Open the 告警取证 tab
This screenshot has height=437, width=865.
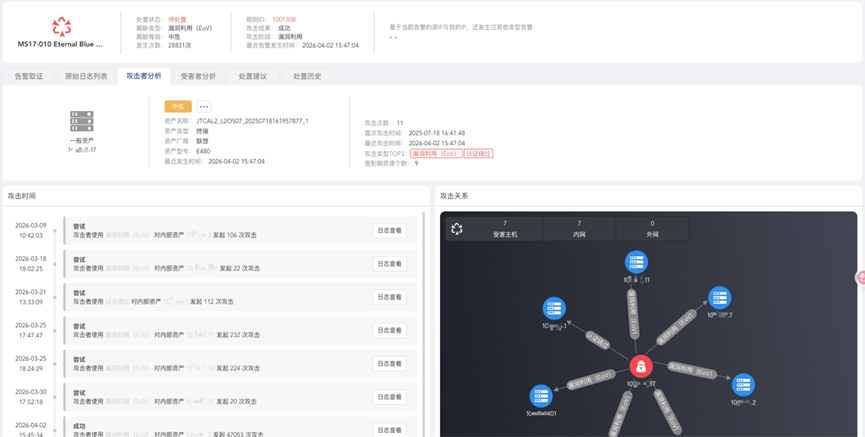click(29, 77)
